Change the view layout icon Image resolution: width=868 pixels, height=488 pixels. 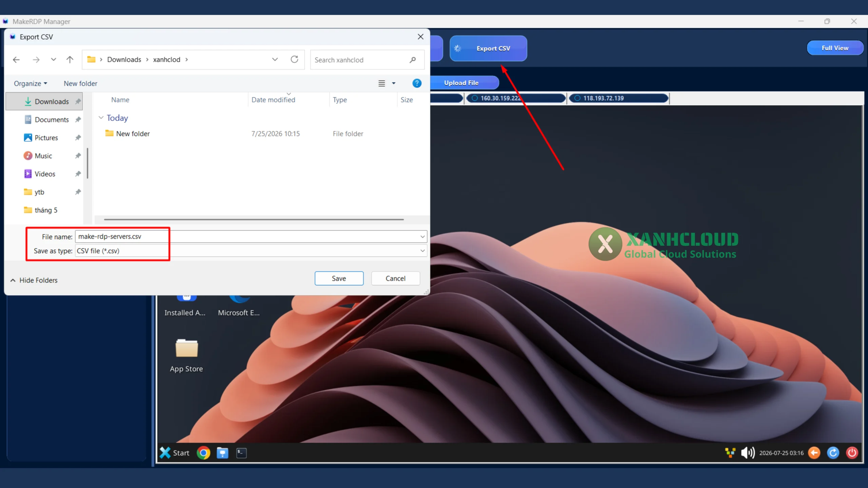381,83
